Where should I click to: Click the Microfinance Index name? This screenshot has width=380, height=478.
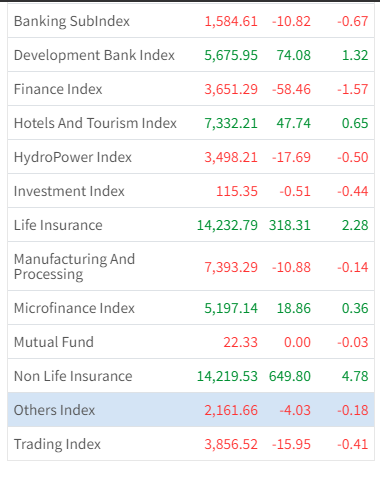[x=74, y=308]
